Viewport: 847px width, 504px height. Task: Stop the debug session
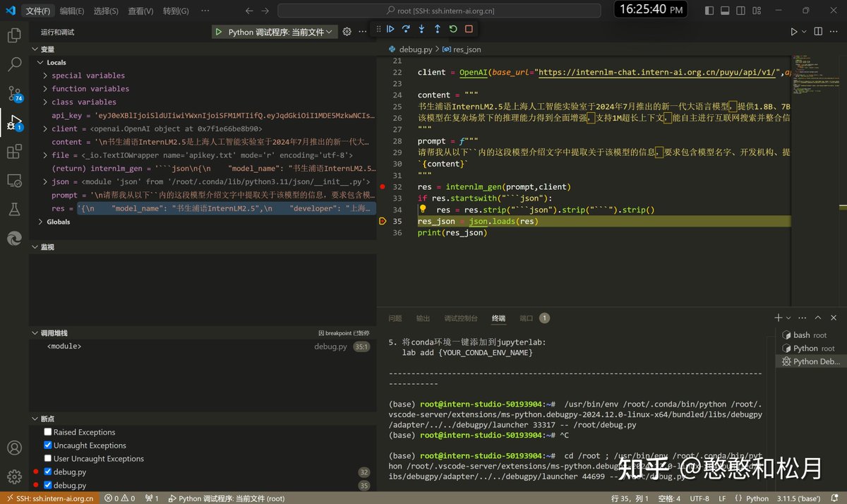tap(469, 29)
